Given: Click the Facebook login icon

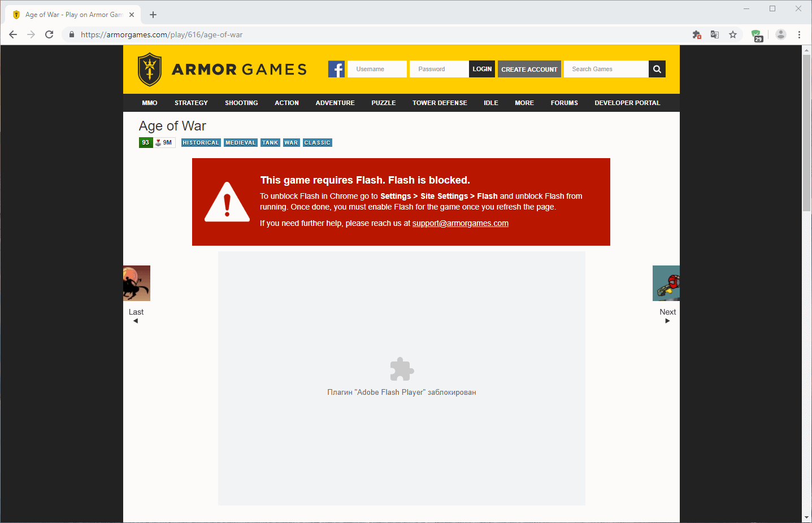Looking at the screenshot, I should [336, 69].
